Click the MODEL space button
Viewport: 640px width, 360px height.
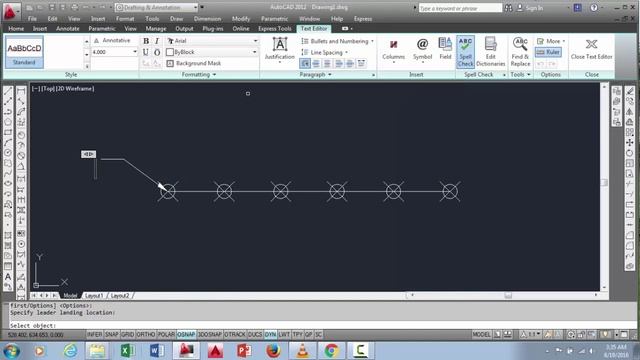pos(481,335)
